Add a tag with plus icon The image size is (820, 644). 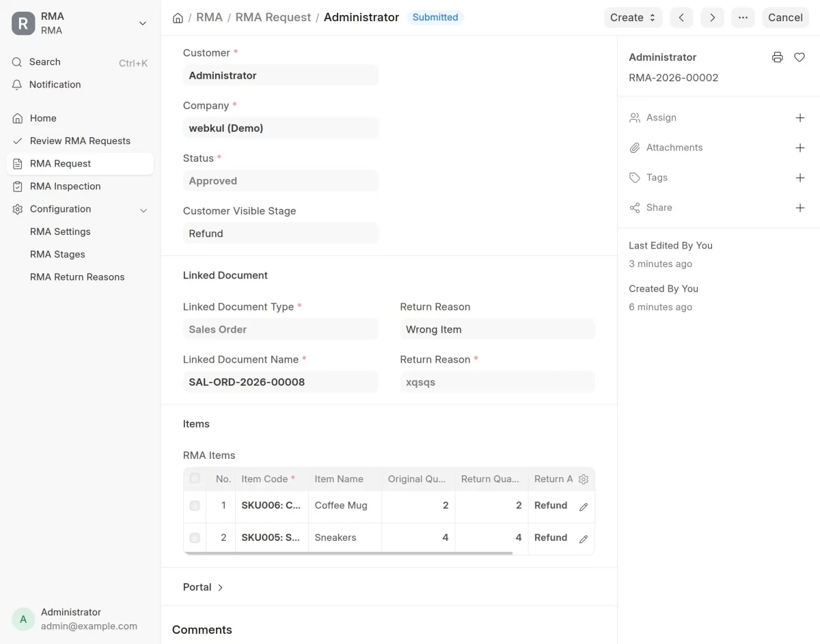pos(800,178)
